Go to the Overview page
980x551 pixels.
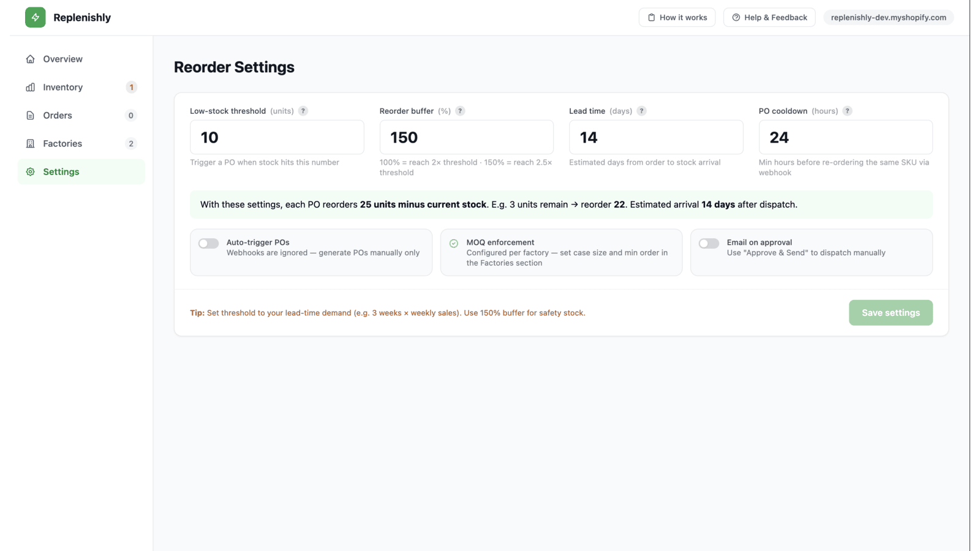tap(81, 59)
